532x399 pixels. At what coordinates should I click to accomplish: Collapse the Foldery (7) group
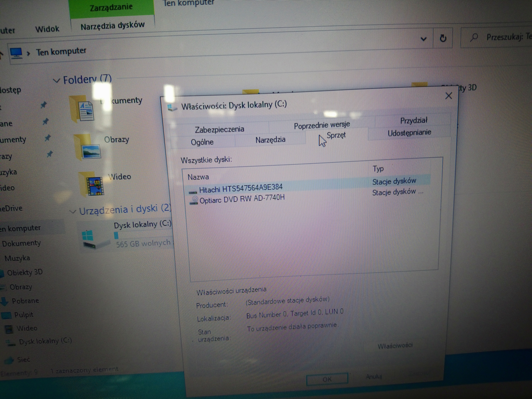pos(56,80)
